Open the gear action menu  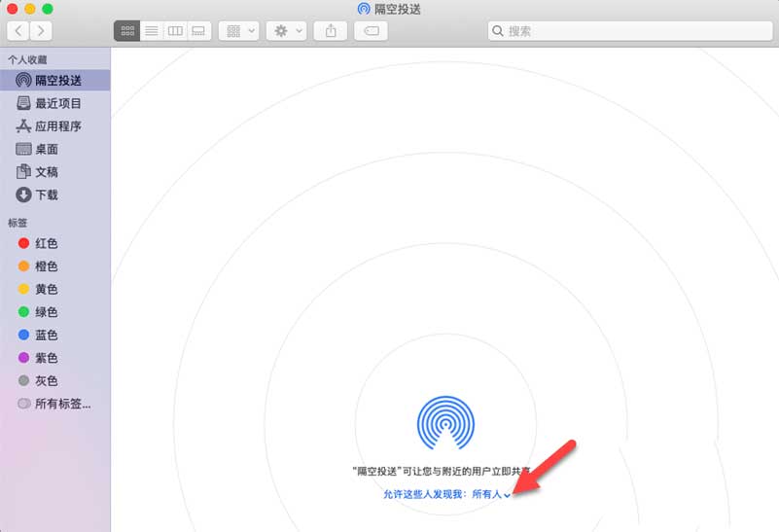point(287,31)
